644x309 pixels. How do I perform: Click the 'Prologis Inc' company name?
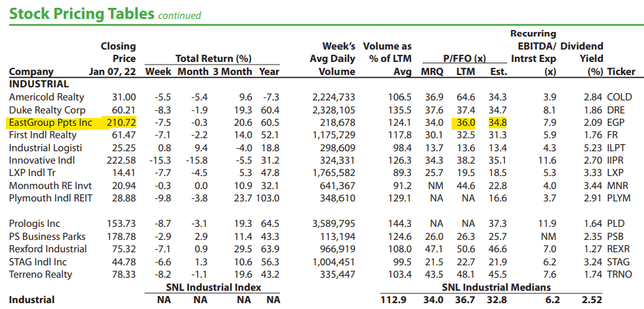coord(35,224)
